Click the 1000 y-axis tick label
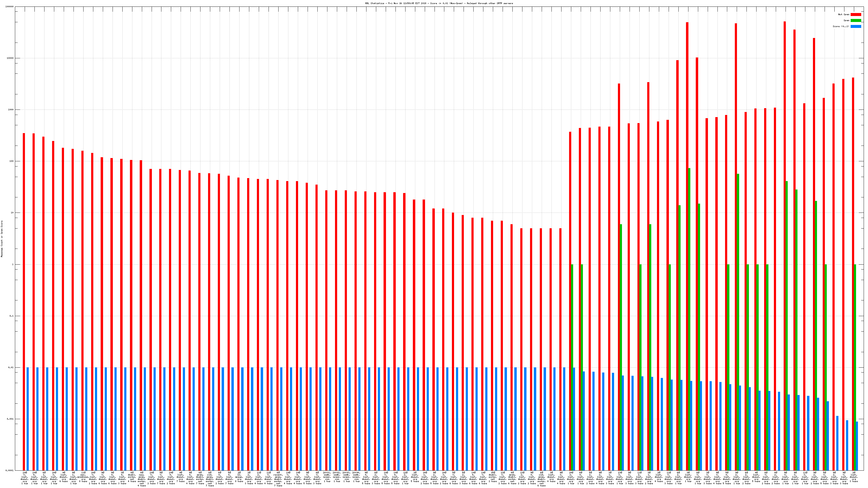Viewport: 868px width, 488px height. click(11, 110)
